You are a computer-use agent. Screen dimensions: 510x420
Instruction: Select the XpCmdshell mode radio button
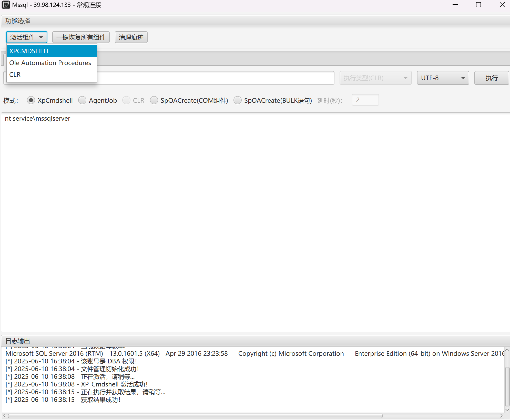point(31,100)
